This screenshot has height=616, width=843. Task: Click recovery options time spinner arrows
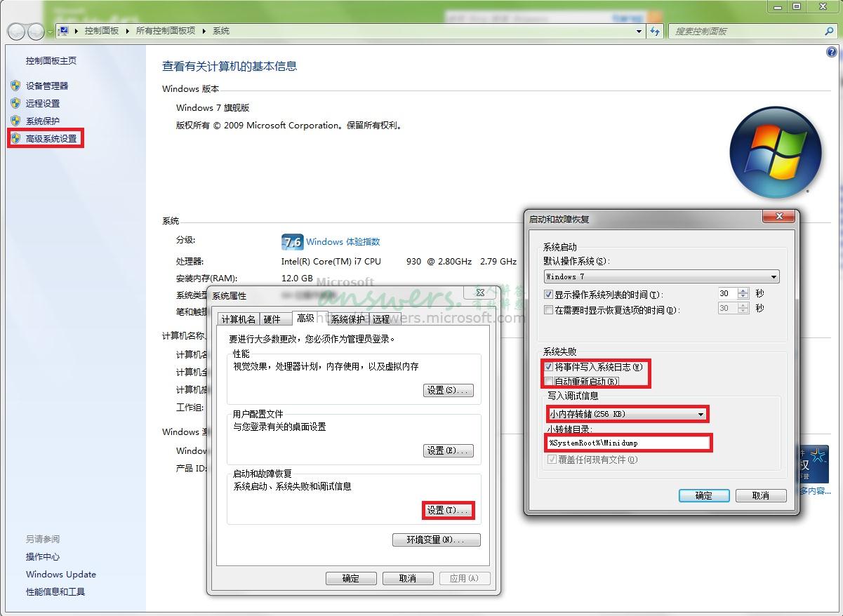743,309
